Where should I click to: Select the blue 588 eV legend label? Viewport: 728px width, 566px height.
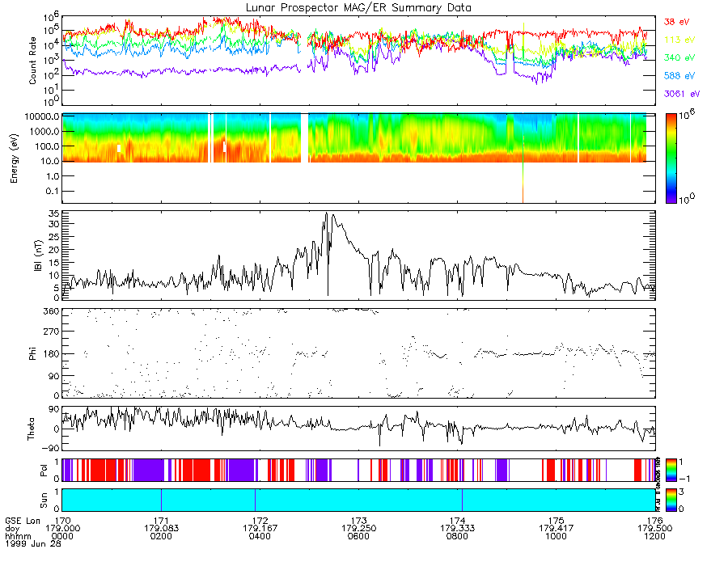679,76
